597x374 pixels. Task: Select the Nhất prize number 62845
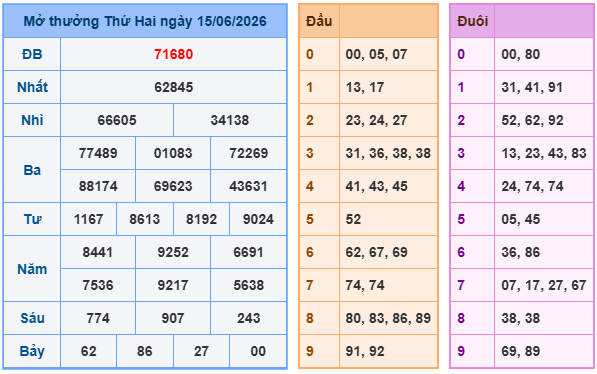click(x=174, y=87)
